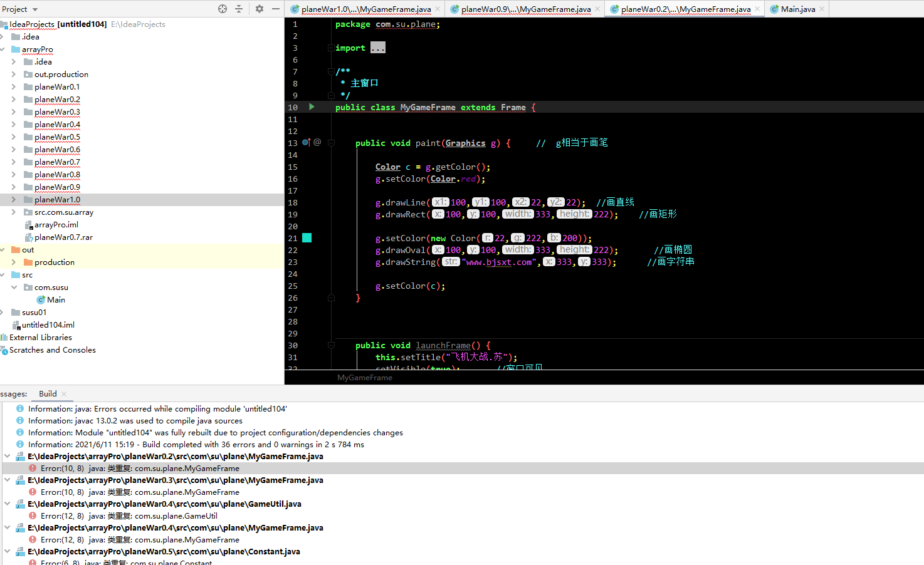Collapse the com.susu package

click(13, 288)
